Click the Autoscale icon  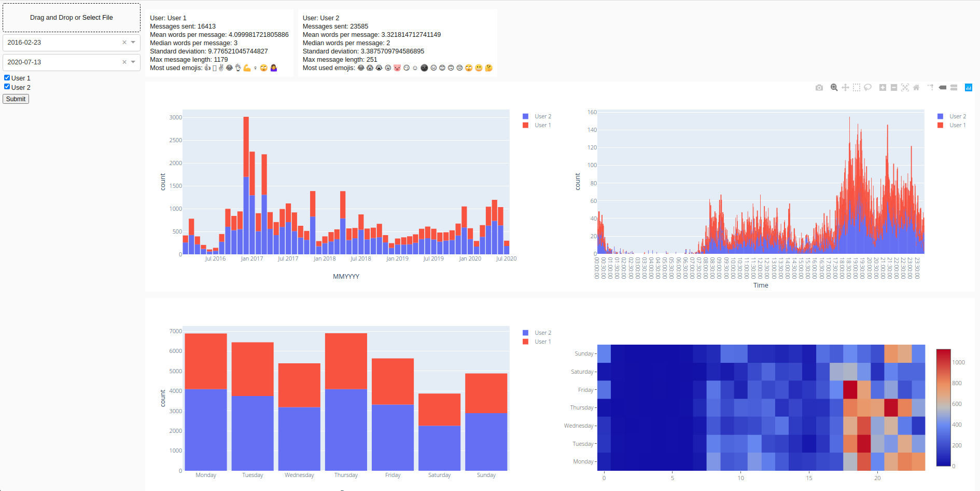point(905,88)
